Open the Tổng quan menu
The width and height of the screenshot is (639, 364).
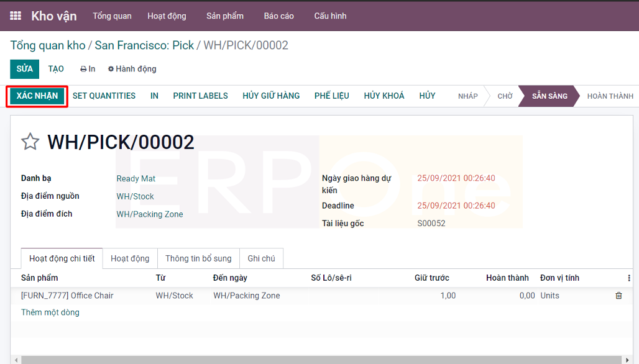click(x=112, y=16)
